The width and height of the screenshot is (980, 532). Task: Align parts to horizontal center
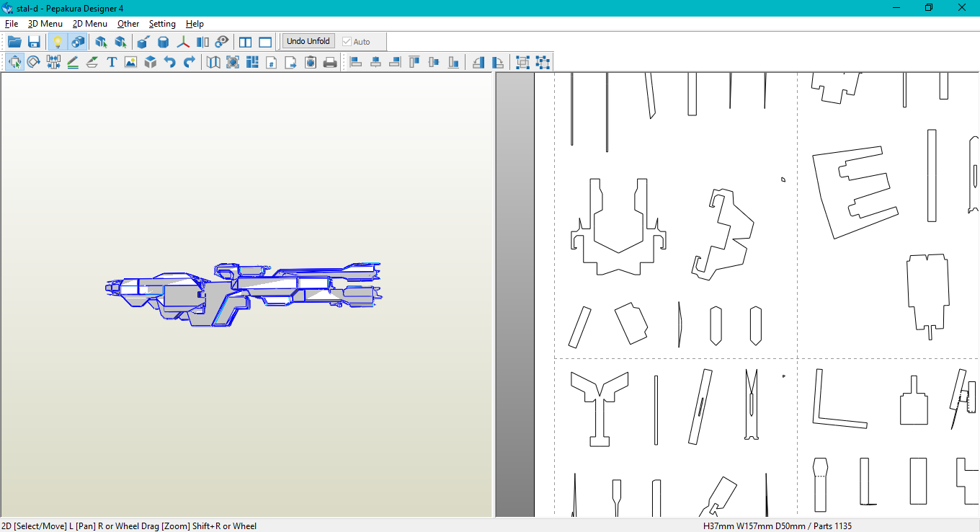point(375,62)
